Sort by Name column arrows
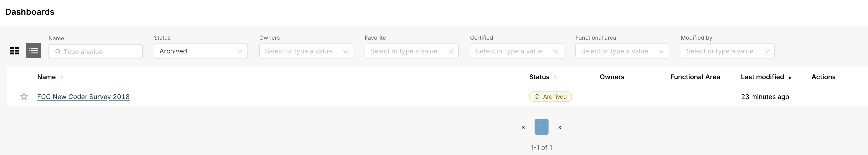This screenshot has width=868, height=155. (61, 77)
